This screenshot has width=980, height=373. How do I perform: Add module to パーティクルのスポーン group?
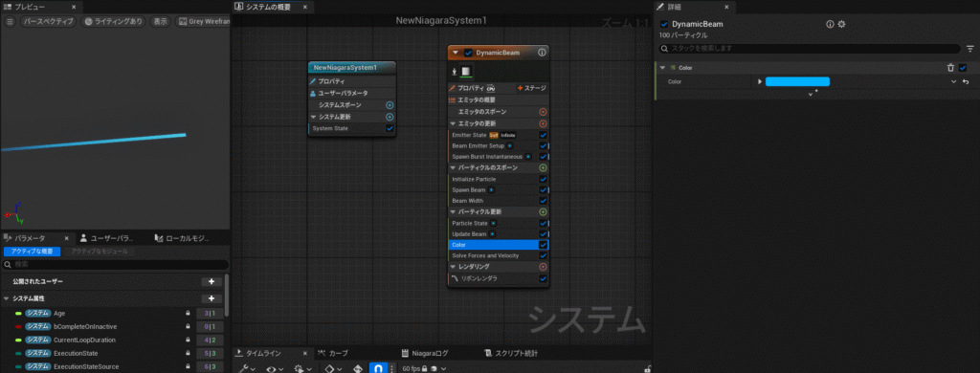click(x=543, y=167)
